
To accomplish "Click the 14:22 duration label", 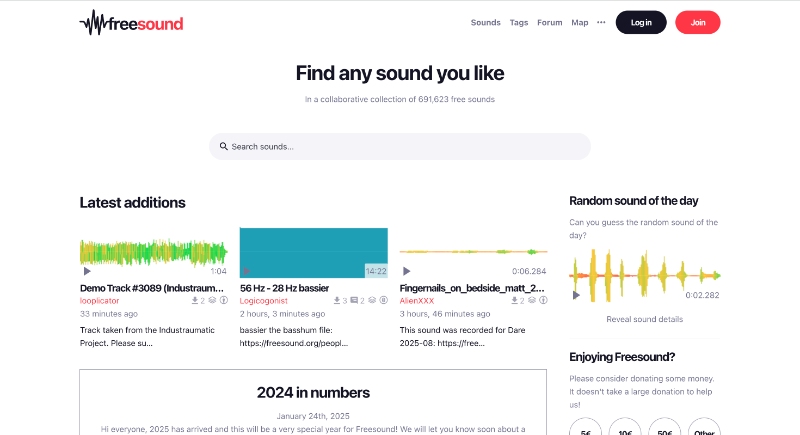I will 376,271.
